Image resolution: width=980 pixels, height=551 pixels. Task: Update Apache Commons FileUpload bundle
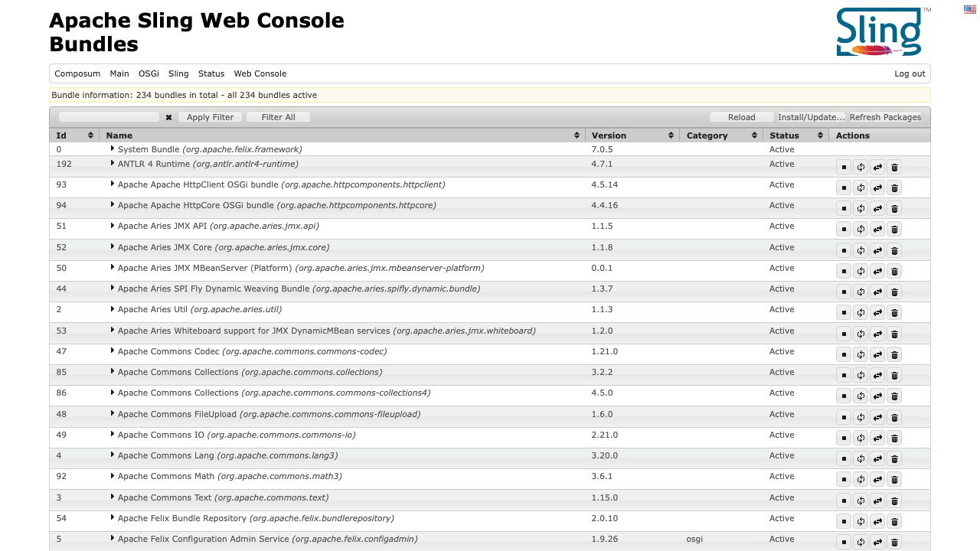pos(877,417)
